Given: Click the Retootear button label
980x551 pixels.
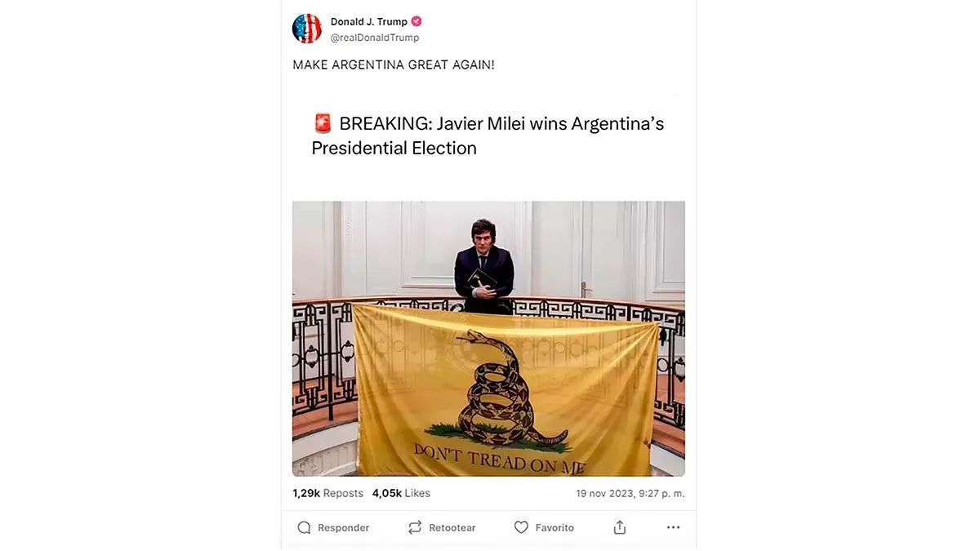Looking at the screenshot, I should point(452,528).
